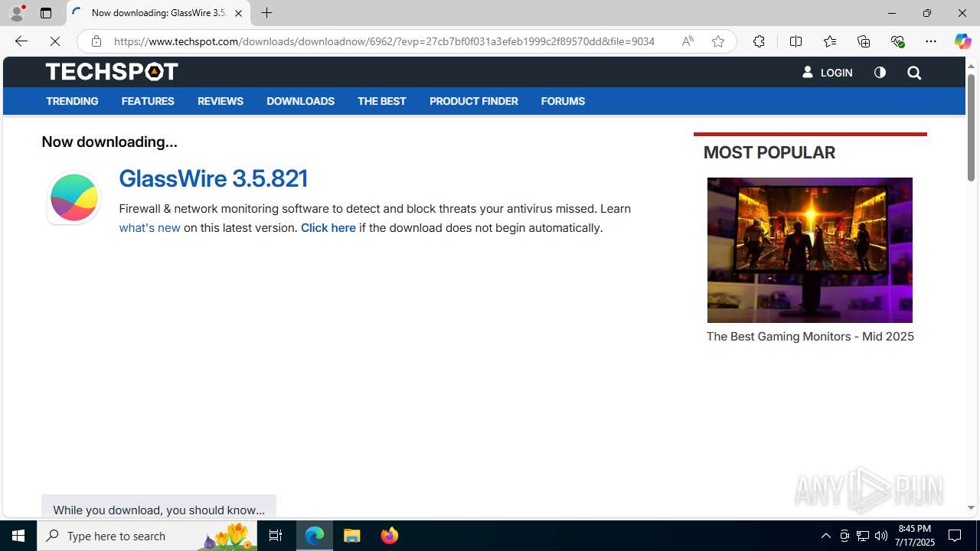Open the DOWNLOADS section
The image size is (980, 551).
[300, 101]
